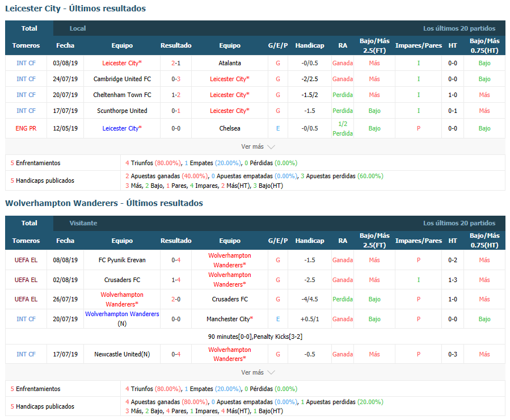Screen dimensions: 510x420
Task: Click the date 24/07/19
Action: tap(65, 79)
